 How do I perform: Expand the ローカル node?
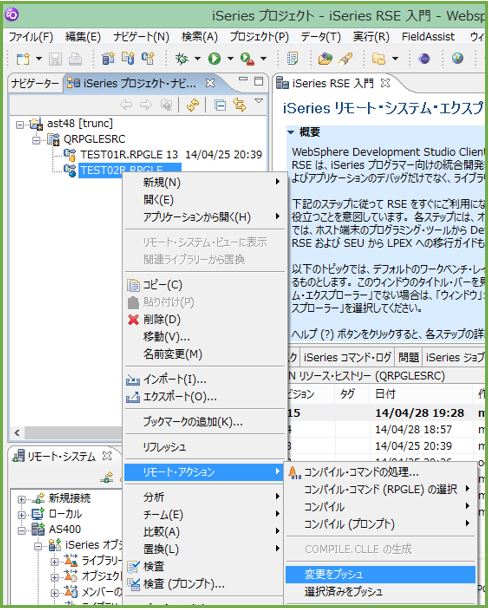coord(22,515)
